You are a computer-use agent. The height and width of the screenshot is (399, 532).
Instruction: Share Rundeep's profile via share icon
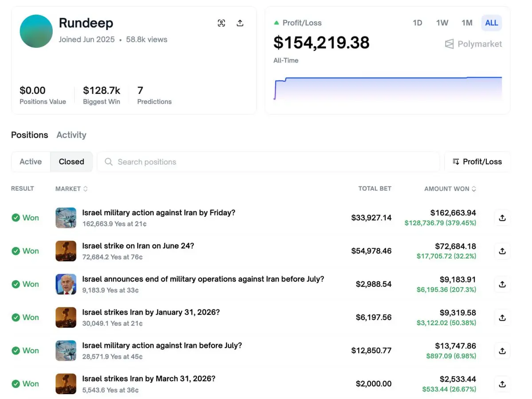[240, 23]
